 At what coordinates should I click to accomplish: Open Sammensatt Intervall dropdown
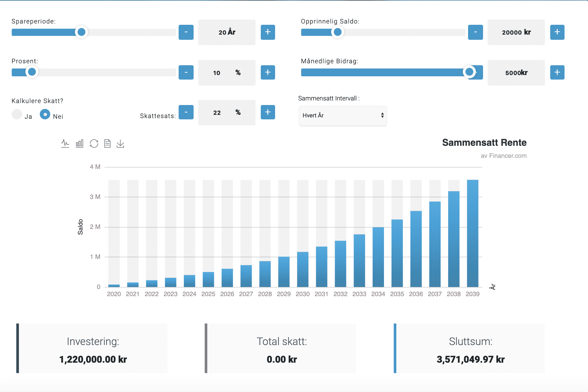coord(343,115)
